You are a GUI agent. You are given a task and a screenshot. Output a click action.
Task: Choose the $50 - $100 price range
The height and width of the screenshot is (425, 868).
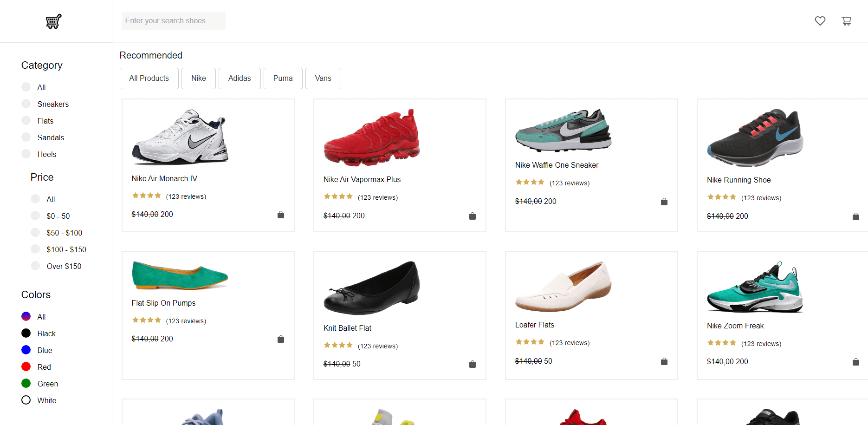(35, 232)
